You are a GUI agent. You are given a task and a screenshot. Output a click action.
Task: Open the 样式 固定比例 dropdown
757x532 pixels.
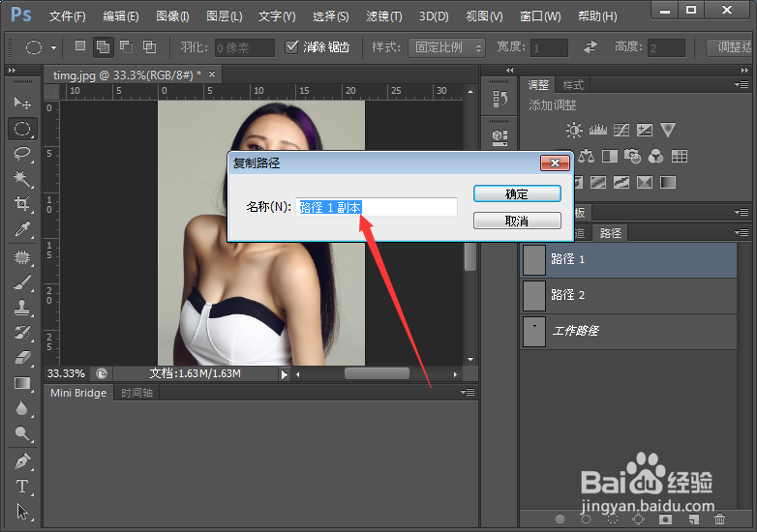(446, 47)
